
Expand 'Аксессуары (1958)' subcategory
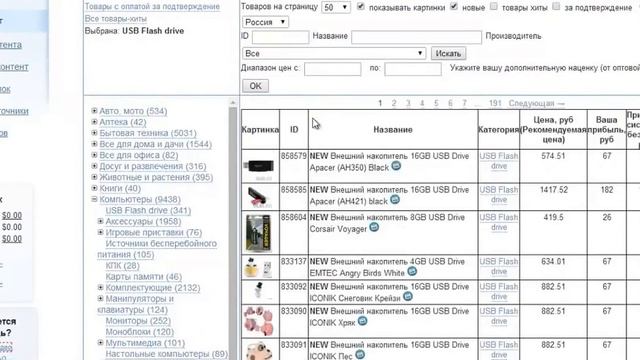click(x=100, y=221)
